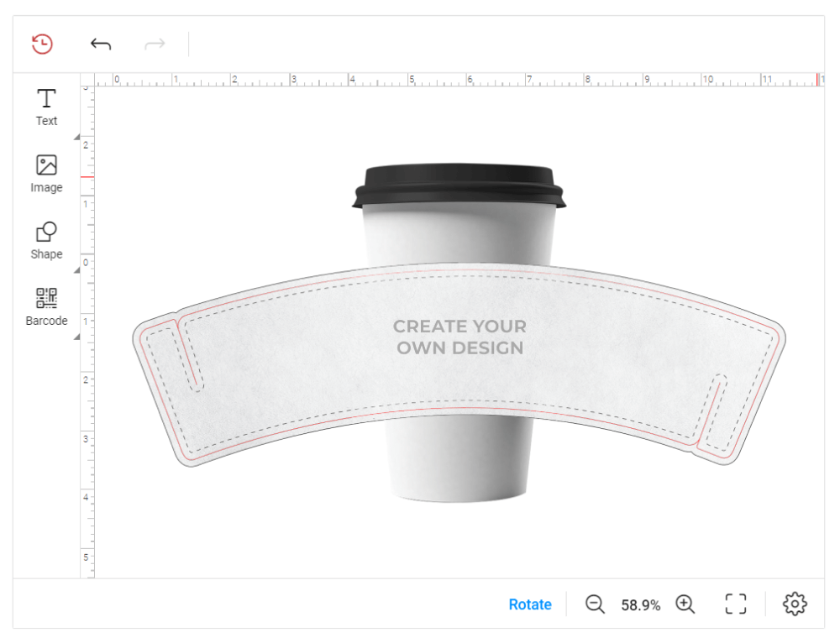
Task: Click the CREATE YOUR OWN DESIGN area
Action: tap(459, 337)
